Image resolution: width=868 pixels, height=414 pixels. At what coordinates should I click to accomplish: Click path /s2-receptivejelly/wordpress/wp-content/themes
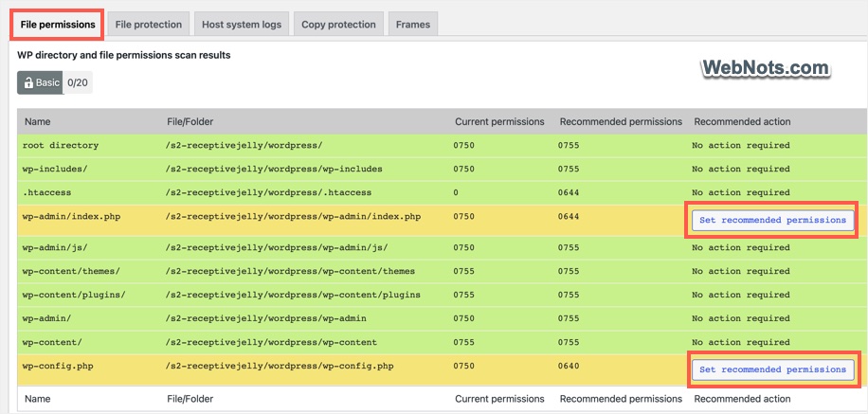290,271
